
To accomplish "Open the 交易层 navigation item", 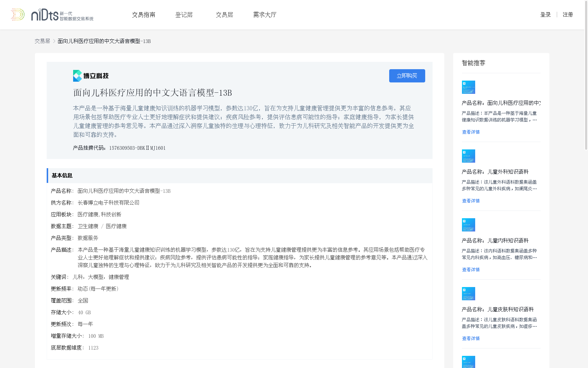I will pyautogui.click(x=225, y=15).
